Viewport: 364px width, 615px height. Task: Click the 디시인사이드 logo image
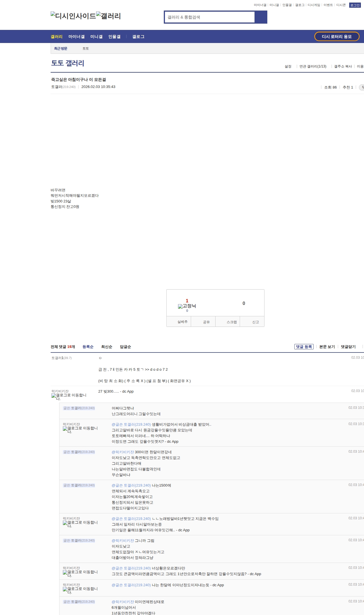tap(73, 16)
